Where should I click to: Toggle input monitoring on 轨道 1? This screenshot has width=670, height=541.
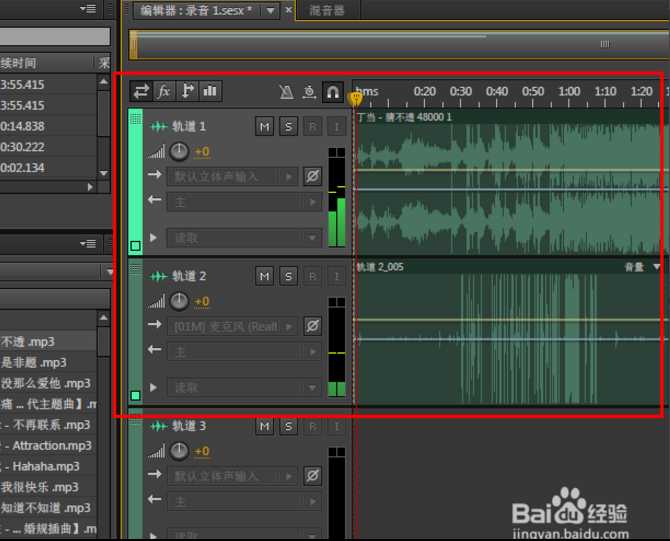(336, 126)
